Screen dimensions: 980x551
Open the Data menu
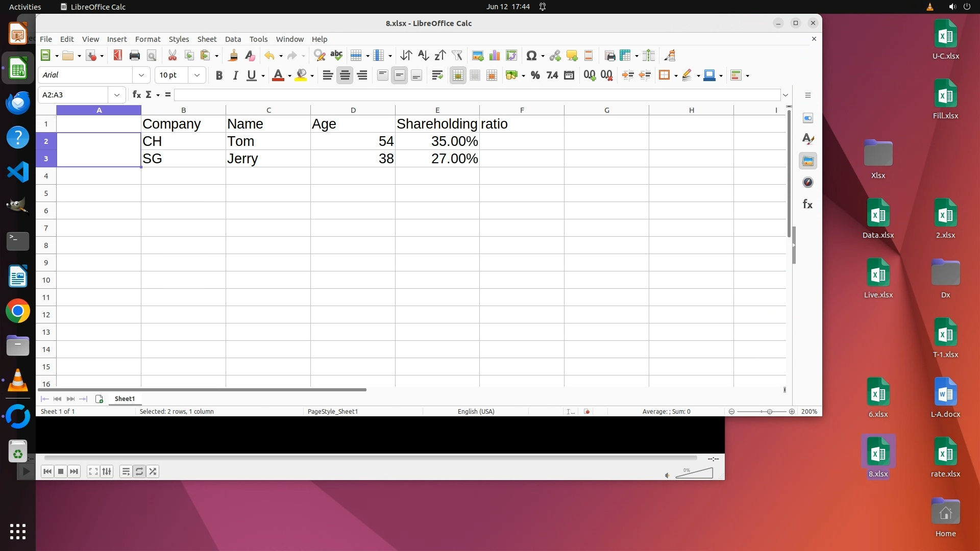click(x=233, y=39)
